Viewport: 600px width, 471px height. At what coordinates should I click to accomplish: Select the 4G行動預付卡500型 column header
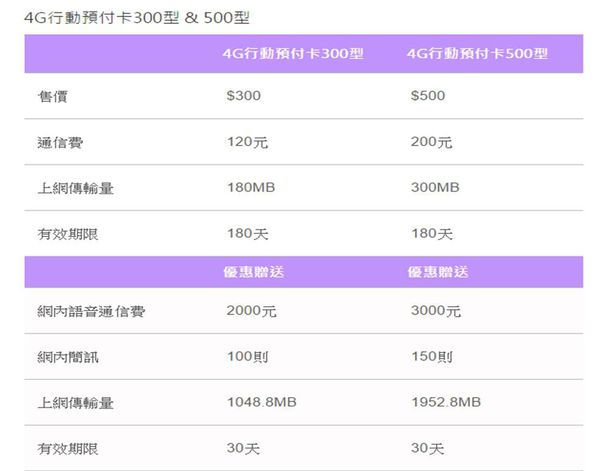(x=477, y=54)
